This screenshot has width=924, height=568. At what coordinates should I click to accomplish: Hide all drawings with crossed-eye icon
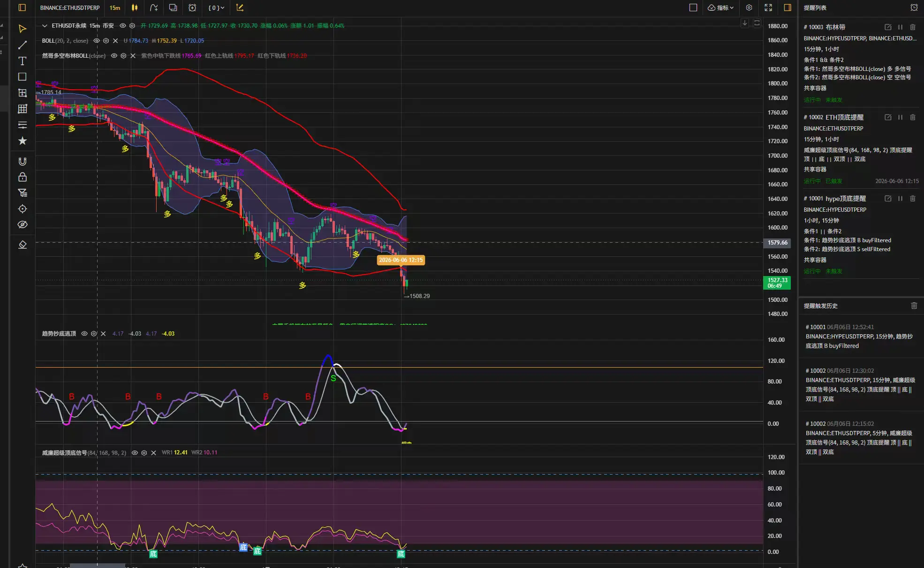[22, 225]
